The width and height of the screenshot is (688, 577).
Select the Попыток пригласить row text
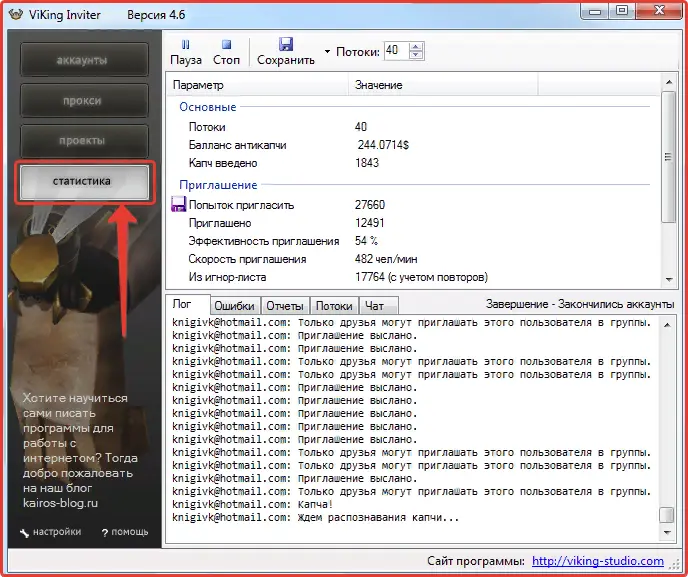[x=241, y=205]
